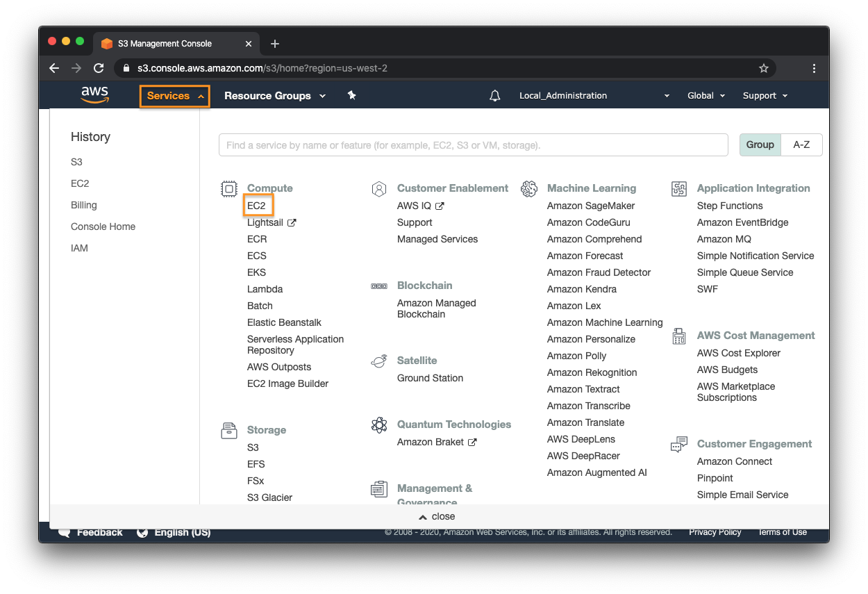Open Amazon SageMaker service
The width and height of the screenshot is (868, 594).
(591, 206)
